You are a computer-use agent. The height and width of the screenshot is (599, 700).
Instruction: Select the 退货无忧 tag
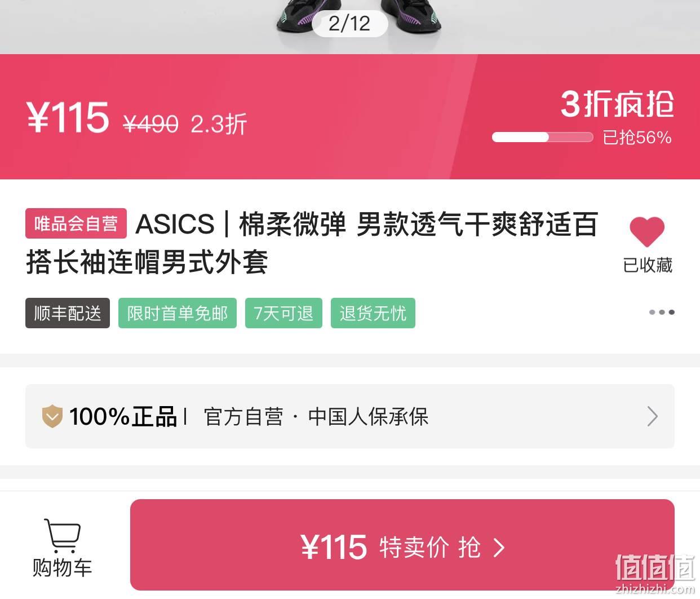coord(373,313)
